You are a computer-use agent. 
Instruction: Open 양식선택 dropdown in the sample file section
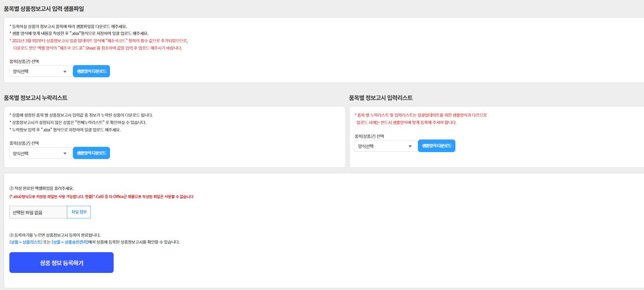[37, 72]
